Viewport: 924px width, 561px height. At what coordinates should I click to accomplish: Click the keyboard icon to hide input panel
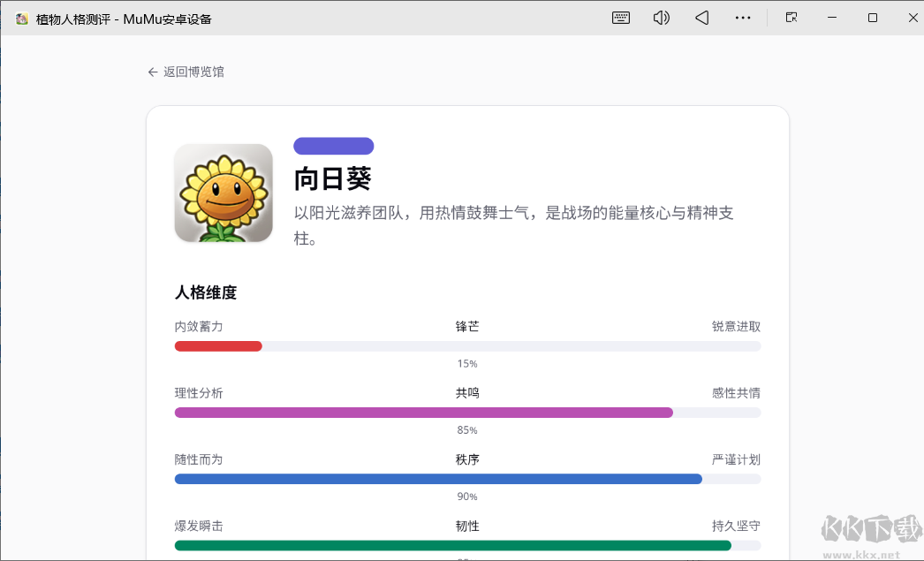tap(621, 17)
